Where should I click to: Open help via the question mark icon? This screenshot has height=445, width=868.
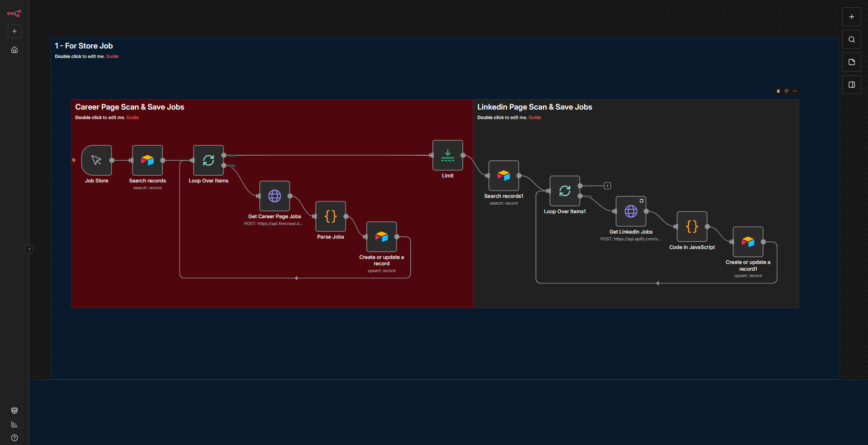(x=14, y=438)
